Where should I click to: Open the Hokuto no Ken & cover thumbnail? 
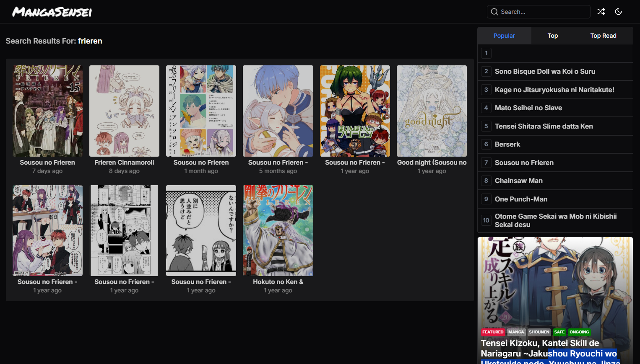278,230
